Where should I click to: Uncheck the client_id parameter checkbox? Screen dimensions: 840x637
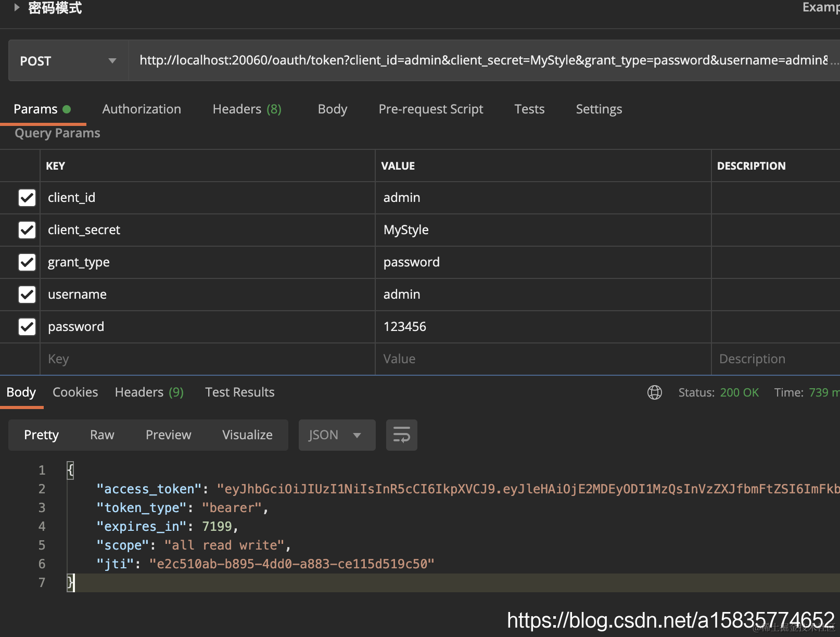(27, 198)
